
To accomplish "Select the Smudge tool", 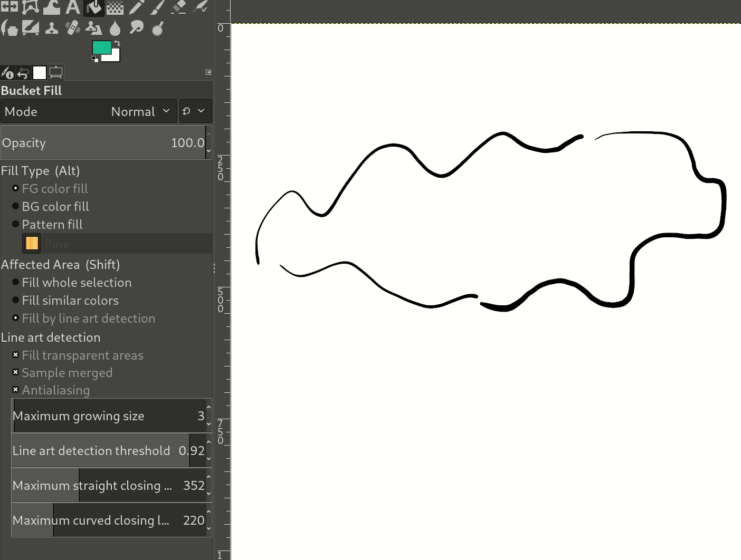I will pyautogui.click(x=136, y=27).
